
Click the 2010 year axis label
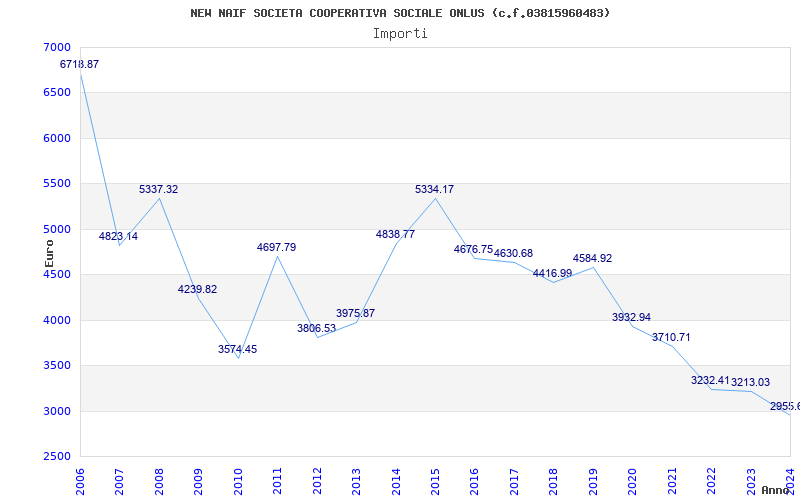click(x=238, y=482)
